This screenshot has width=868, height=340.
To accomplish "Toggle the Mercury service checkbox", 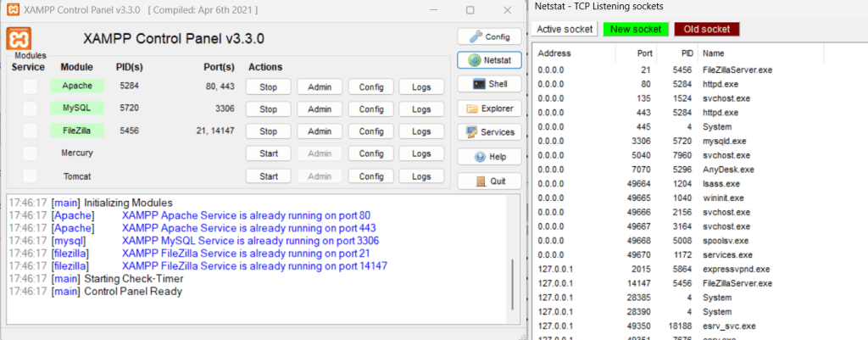I will coord(30,153).
